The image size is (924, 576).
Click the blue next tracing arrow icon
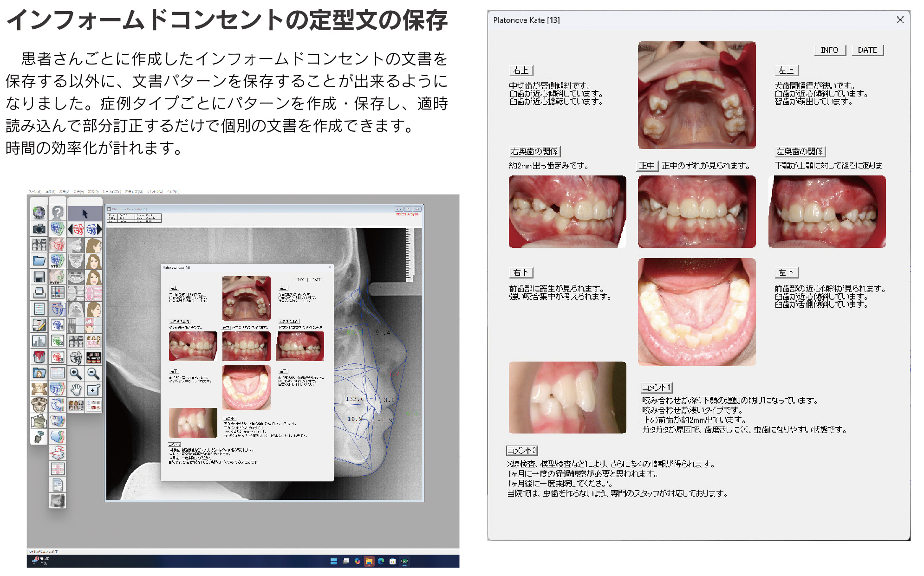tap(94, 229)
